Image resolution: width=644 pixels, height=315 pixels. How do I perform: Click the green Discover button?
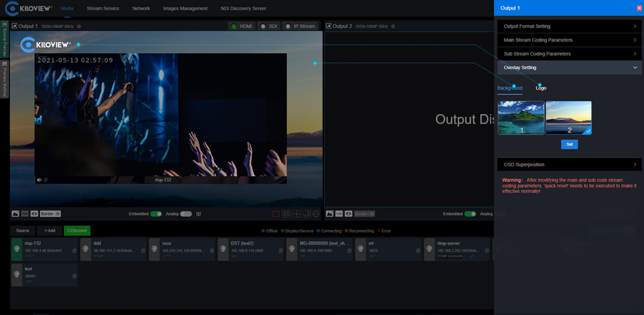click(77, 231)
